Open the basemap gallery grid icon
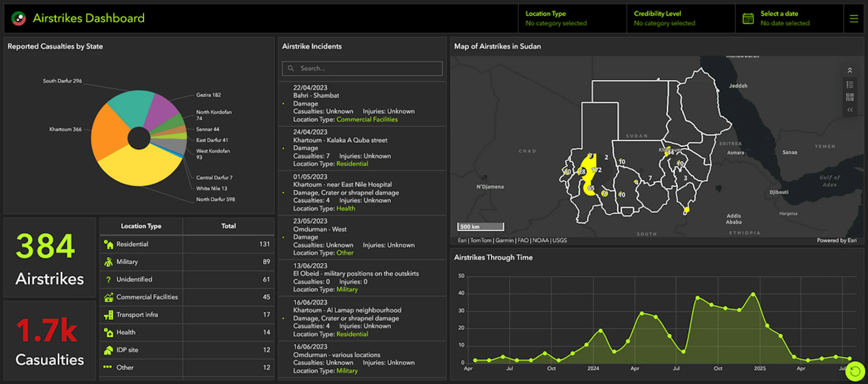Image resolution: width=868 pixels, height=384 pixels. tap(850, 97)
